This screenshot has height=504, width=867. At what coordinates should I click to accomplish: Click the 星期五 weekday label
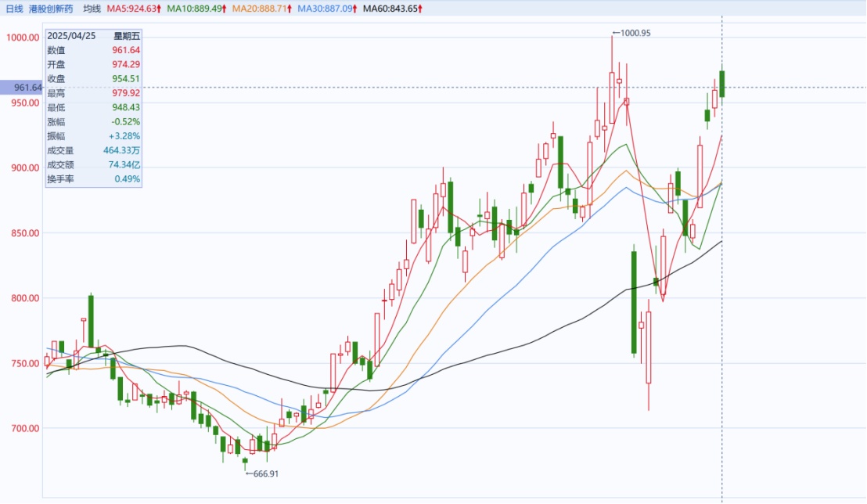pyautogui.click(x=127, y=36)
